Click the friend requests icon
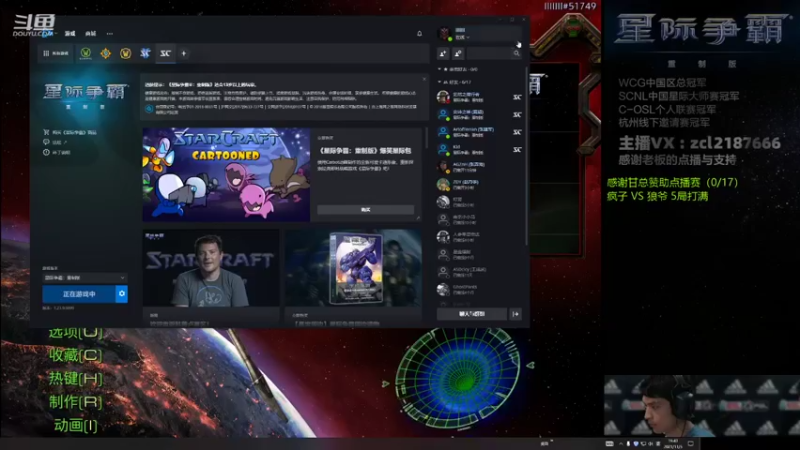 (x=458, y=54)
